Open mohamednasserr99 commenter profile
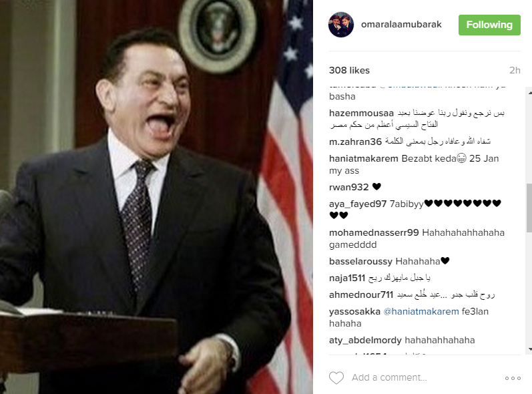Screen dimensions: 532x394 pyautogui.click(x=374, y=232)
